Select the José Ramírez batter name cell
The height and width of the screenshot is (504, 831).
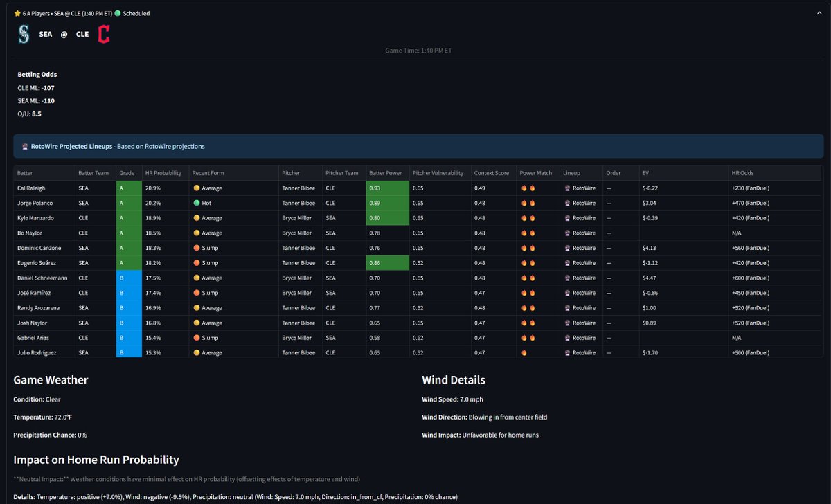point(44,293)
